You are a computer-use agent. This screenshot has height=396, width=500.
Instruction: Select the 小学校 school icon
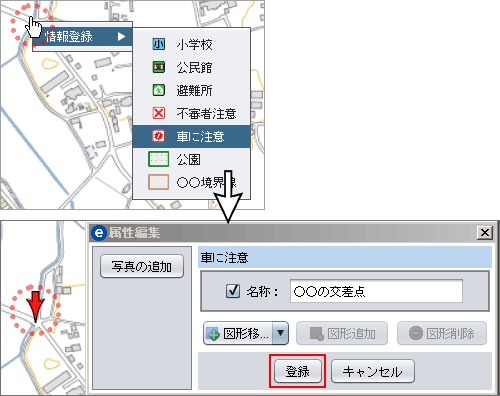(x=159, y=44)
